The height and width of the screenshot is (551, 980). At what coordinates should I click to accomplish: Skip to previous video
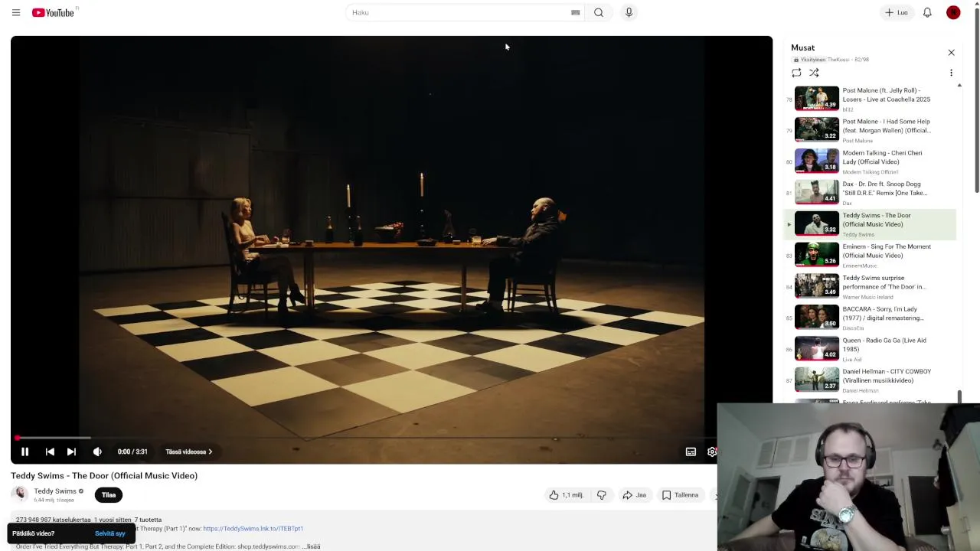(50, 452)
